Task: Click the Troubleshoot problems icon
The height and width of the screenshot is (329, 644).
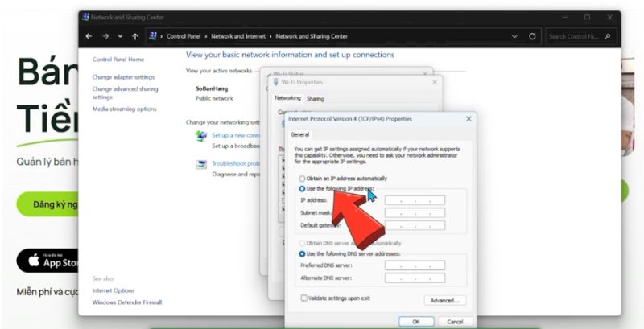Action: (201, 164)
